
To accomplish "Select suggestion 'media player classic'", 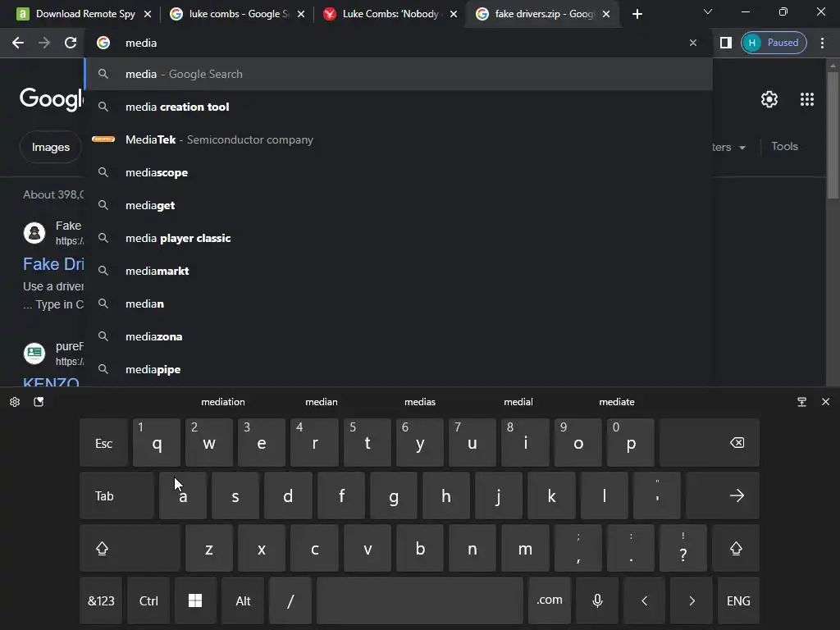I will (399, 238).
